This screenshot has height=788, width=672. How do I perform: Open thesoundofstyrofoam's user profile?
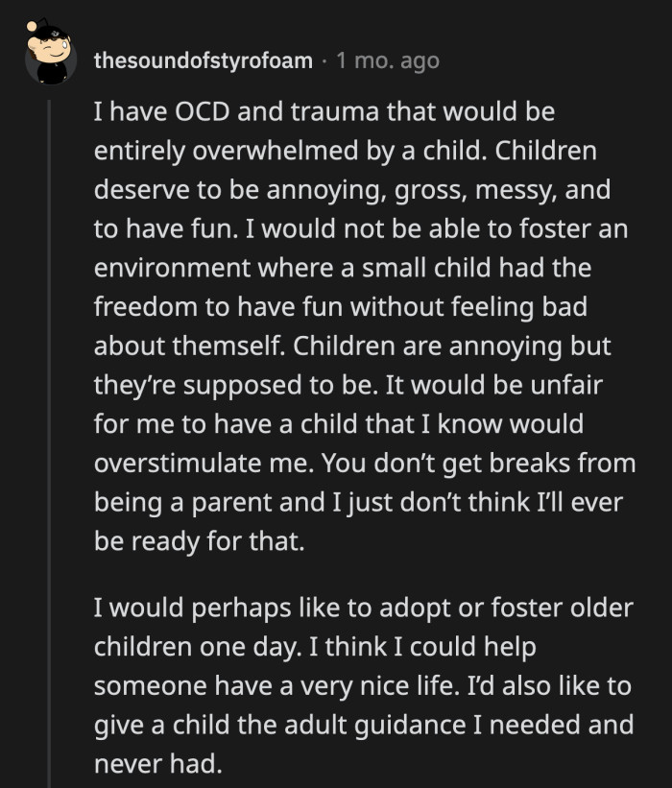(204, 60)
